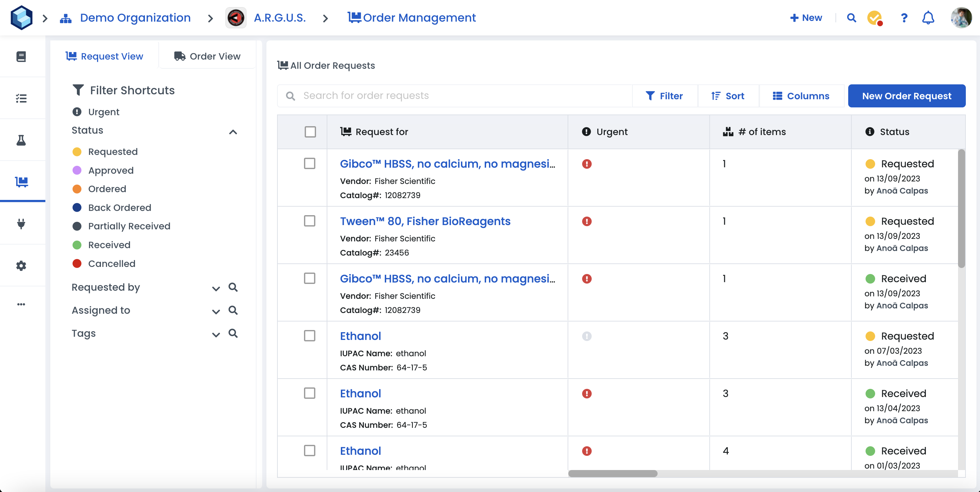Tick the select-all header checkbox
980x492 pixels.
[x=310, y=132]
